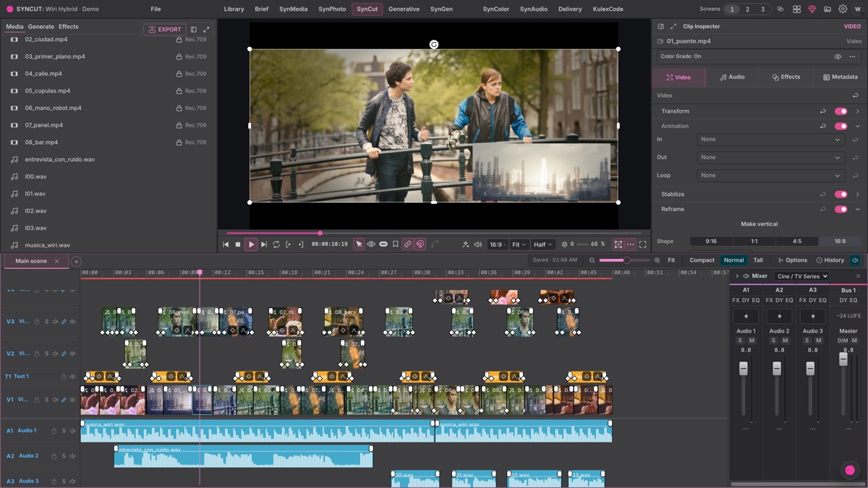Toggle the Animation switch
Screen dimensions: 868x488
pyautogui.click(x=841, y=126)
